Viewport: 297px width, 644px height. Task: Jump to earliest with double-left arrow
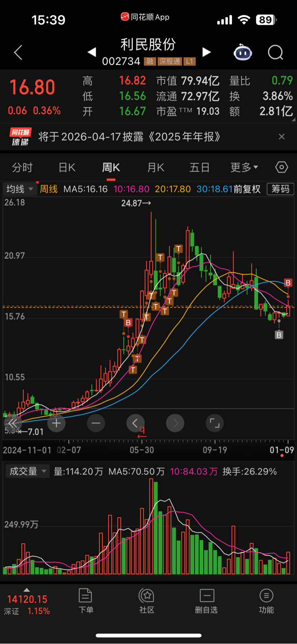pos(13,423)
